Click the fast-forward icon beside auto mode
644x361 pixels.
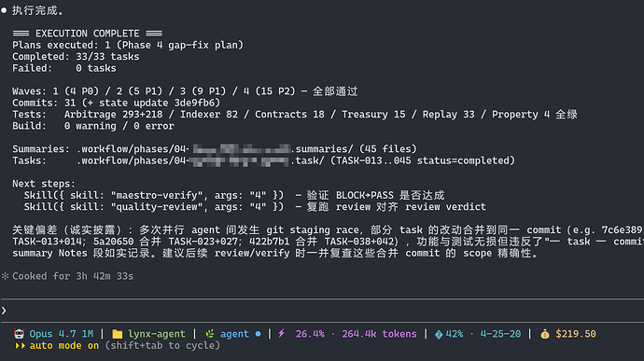point(20,345)
